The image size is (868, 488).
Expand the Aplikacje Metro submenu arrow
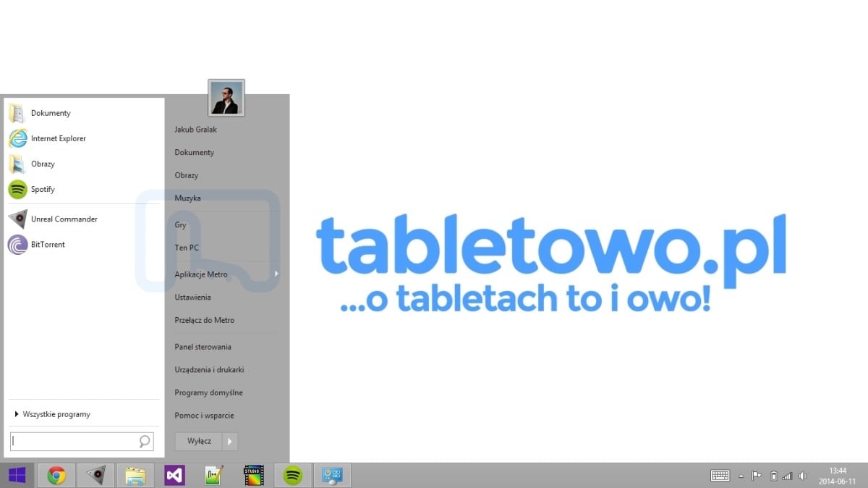coord(276,274)
